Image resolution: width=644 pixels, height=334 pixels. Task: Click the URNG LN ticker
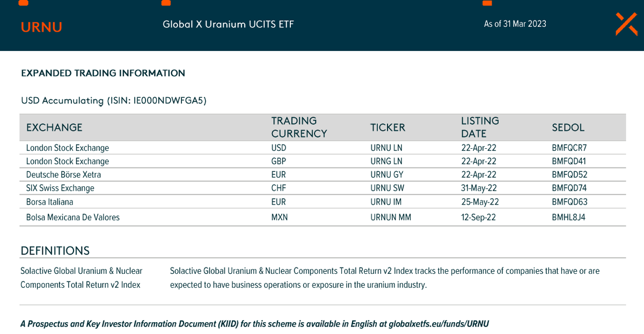[x=386, y=161]
